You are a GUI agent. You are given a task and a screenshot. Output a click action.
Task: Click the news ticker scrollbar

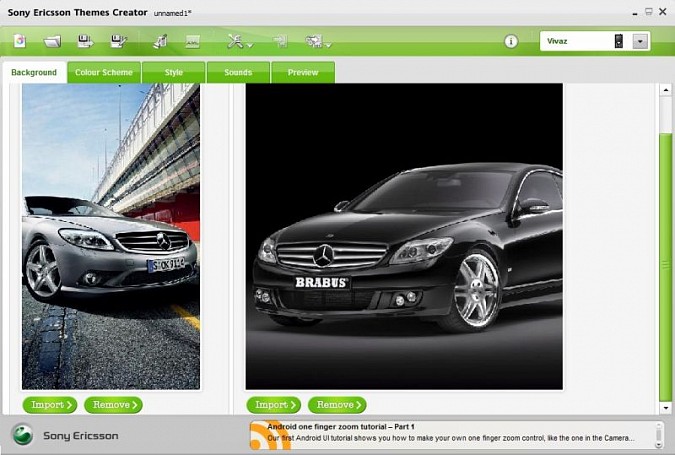[x=659, y=435]
